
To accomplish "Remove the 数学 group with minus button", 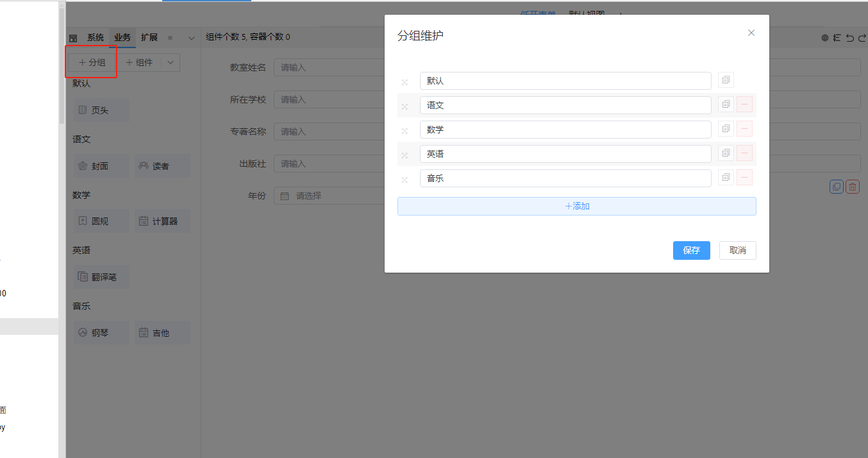I will (x=744, y=129).
